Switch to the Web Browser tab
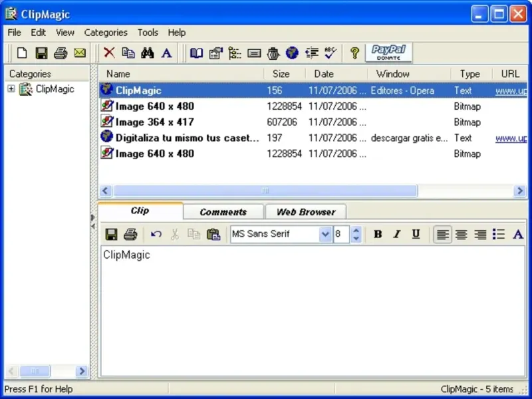The image size is (532, 399). point(306,212)
